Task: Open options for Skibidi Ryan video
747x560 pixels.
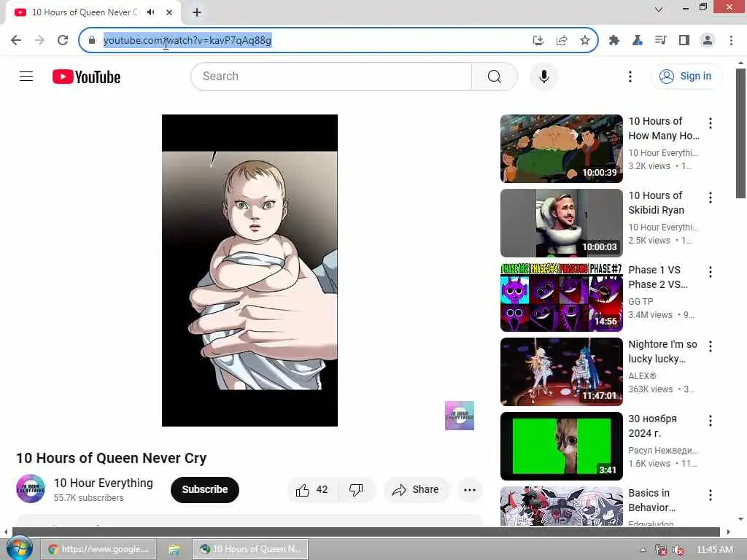Action: point(711,198)
